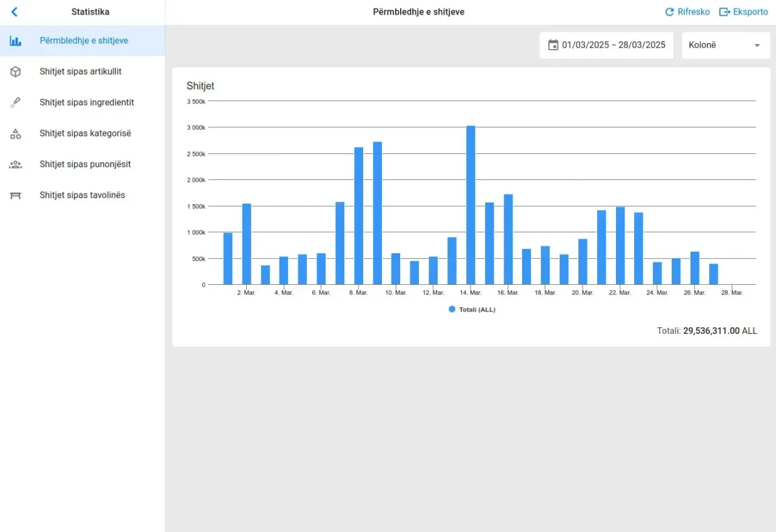Click the 28. Mar. x-axis label
776x532 pixels.
(x=732, y=293)
